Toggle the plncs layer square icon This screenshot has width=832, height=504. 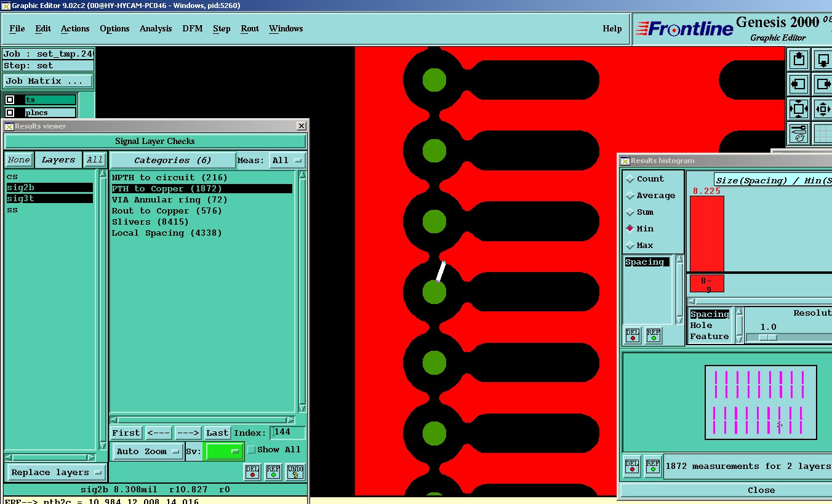(10, 113)
